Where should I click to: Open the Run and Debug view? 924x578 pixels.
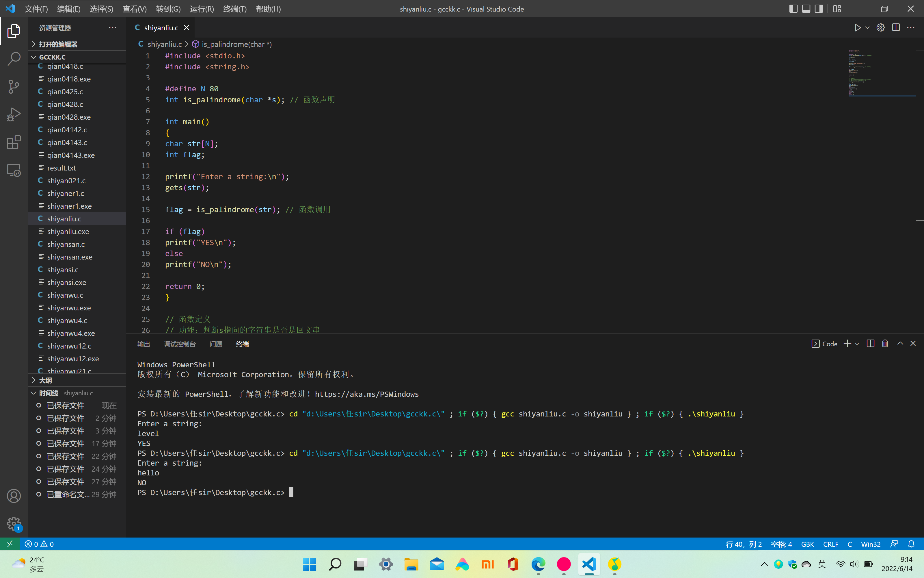click(14, 115)
